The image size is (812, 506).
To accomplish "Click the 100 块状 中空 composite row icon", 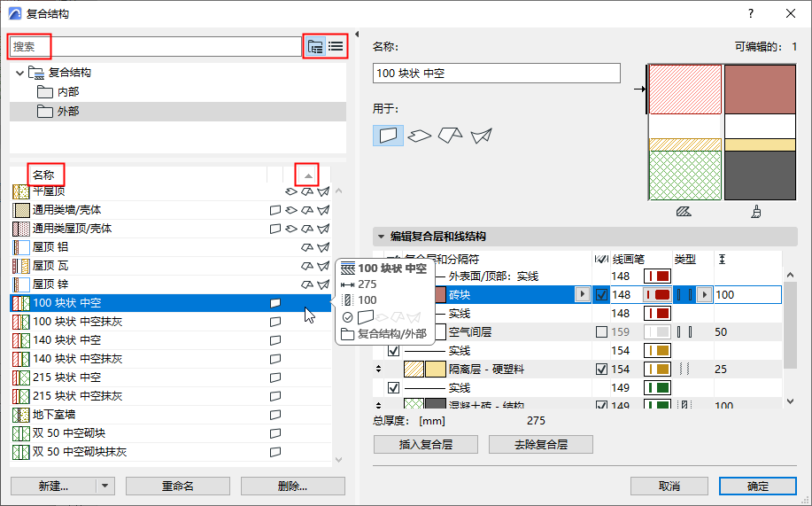I will [20, 303].
